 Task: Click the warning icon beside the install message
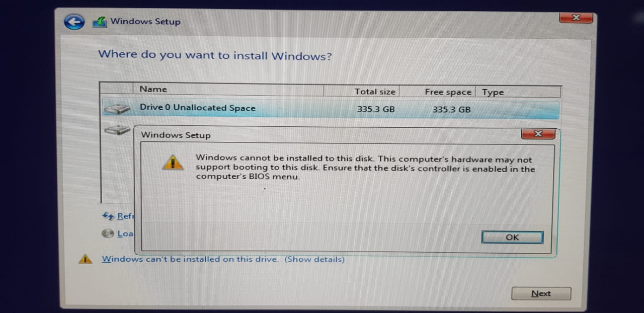tap(85, 259)
